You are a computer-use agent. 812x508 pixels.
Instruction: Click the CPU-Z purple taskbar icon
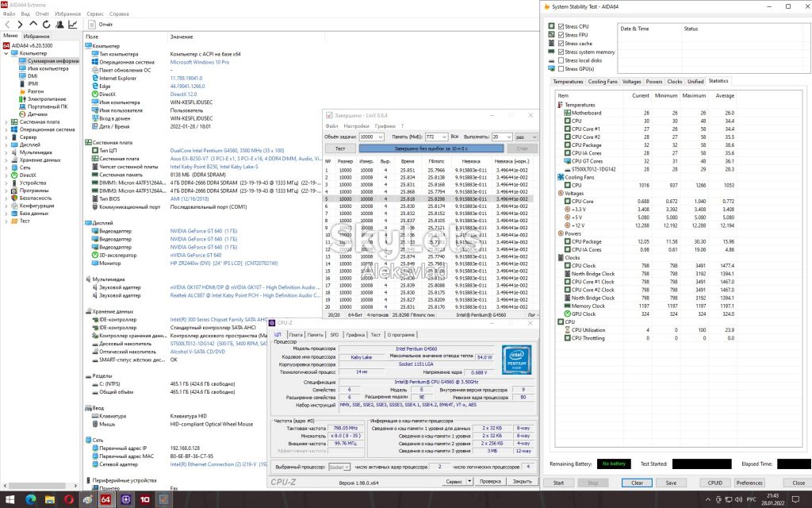(126, 500)
